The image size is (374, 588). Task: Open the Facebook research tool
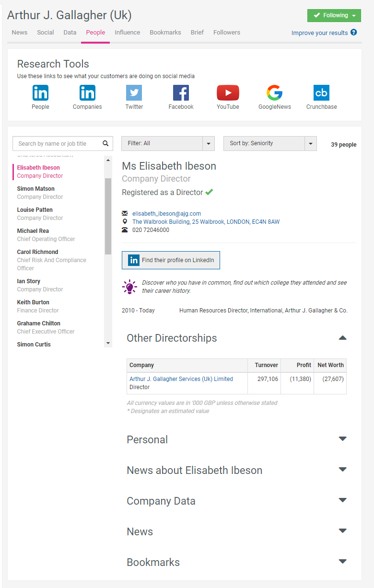(x=181, y=97)
